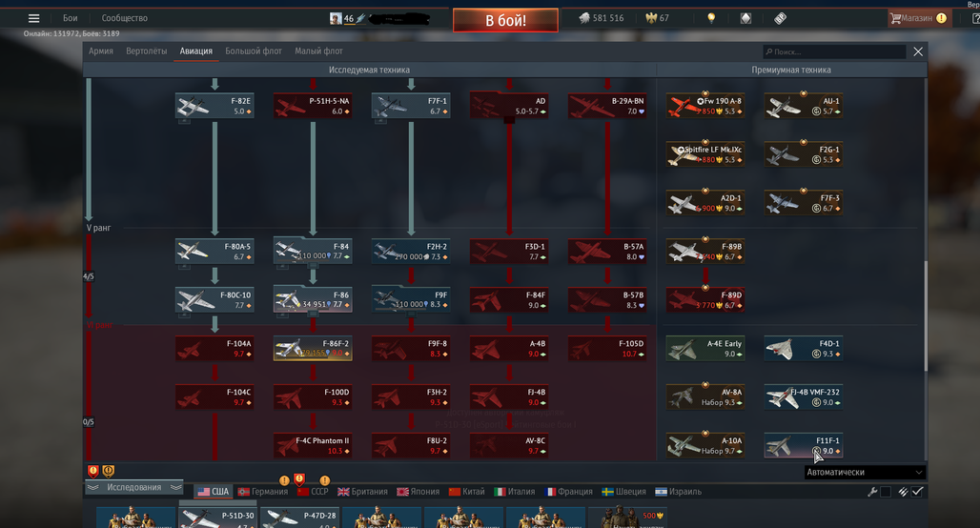Select the P-51D-30 crew slot
The image size is (980, 528).
coord(216,518)
